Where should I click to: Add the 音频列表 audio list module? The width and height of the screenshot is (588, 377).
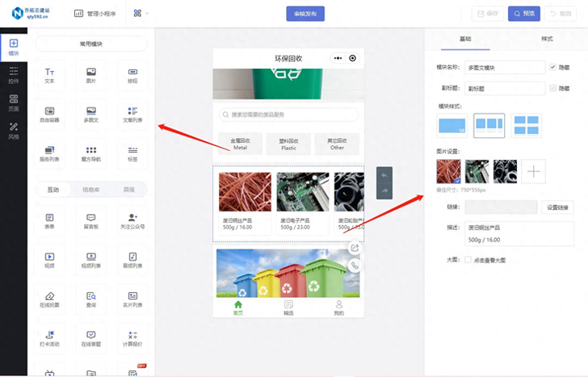click(132, 260)
